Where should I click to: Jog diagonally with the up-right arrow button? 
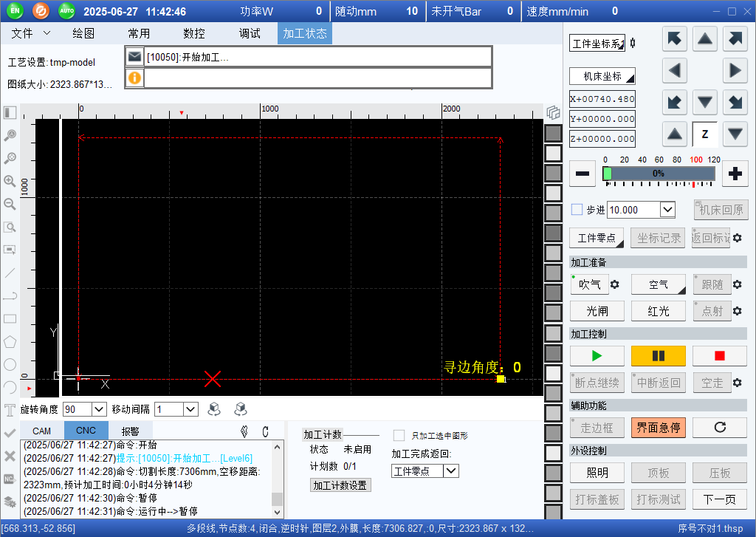(735, 39)
